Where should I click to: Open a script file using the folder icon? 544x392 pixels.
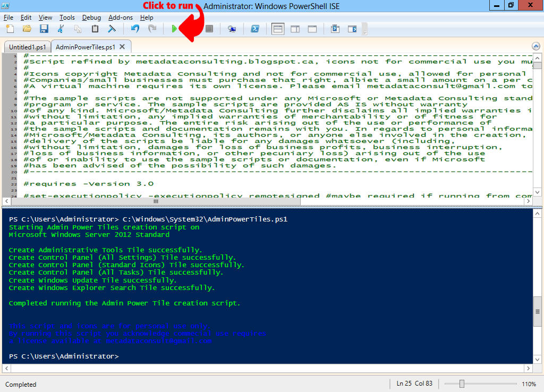pyautogui.click(x=27, y=29)
